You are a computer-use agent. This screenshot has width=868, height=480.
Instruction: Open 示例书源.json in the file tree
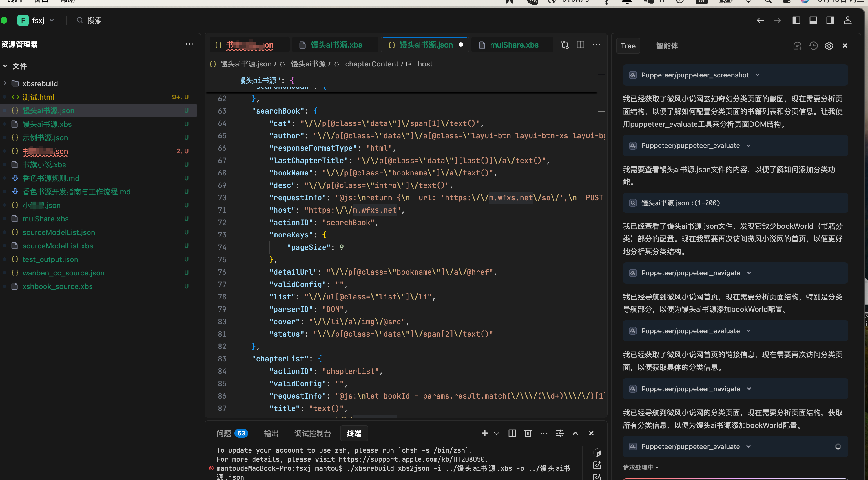45,137
